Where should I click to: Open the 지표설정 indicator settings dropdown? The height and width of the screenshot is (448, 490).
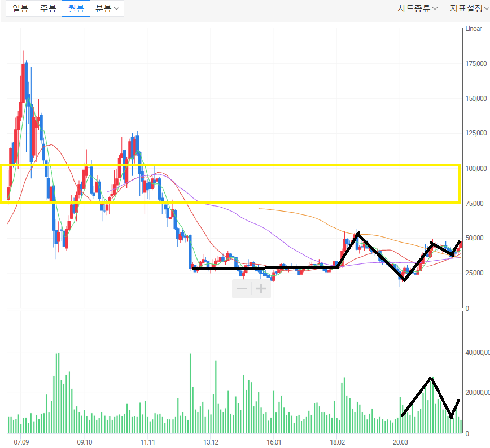pos(469,8)
